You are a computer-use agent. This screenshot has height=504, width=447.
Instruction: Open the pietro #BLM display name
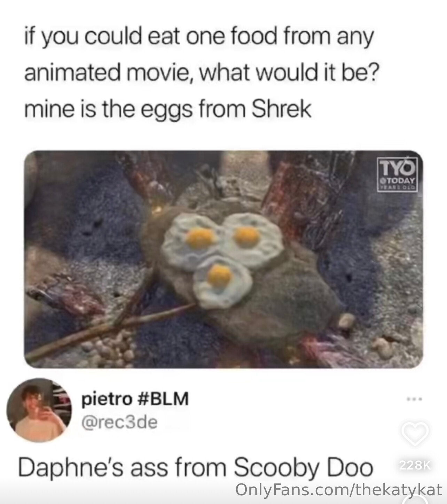click(x=135, y=398)
